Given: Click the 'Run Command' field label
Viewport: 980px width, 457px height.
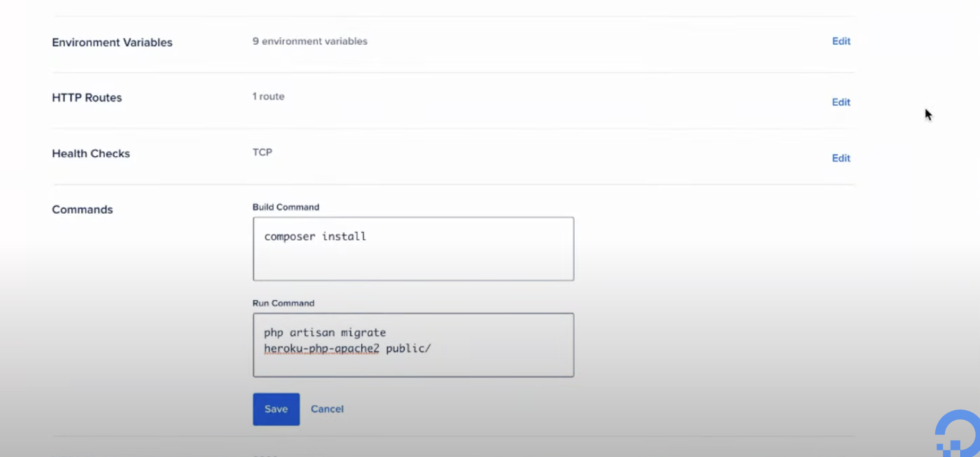Looking at the screenshot, I should coord(283,303).
